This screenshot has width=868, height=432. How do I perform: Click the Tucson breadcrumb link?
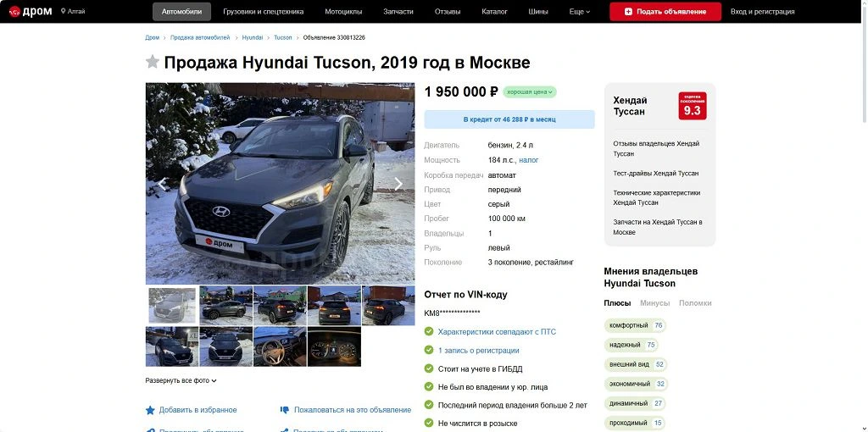[283, 37]
